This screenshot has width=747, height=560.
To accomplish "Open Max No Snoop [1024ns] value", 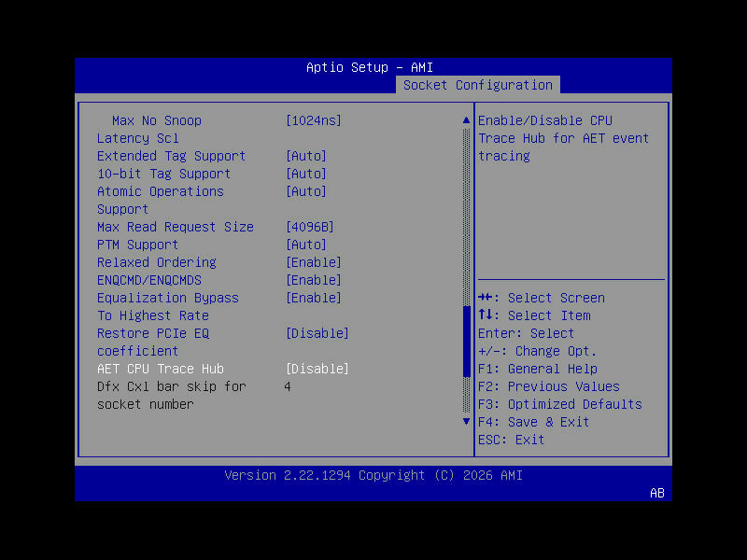I will point(314,121).
